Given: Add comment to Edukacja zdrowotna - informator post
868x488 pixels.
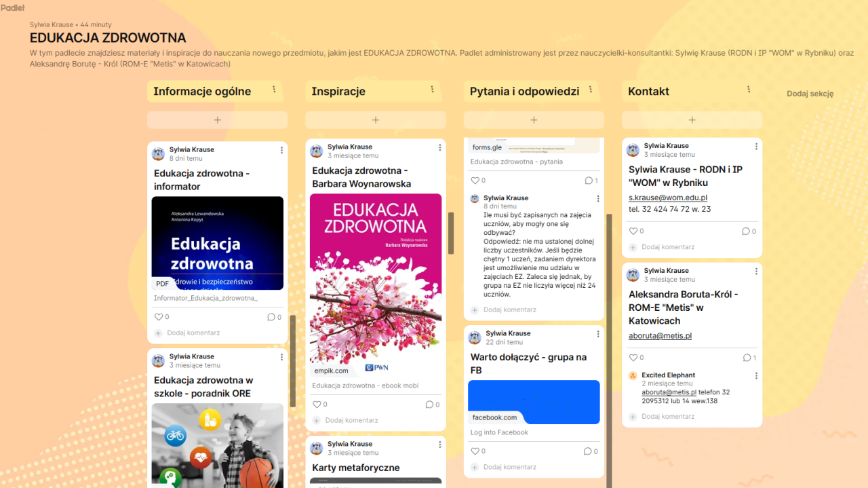Looking at the screenshot, I should (193, 333).
